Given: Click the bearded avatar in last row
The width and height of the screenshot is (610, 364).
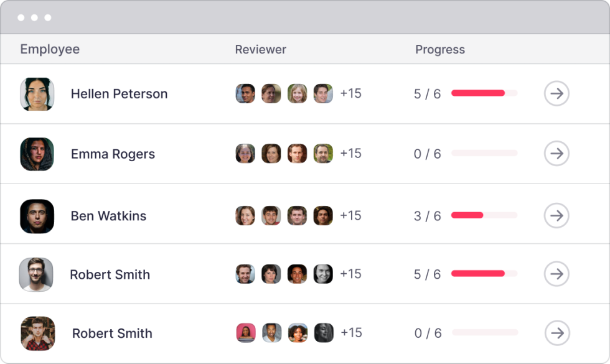Looking at the screenshot, I should click(x=37, y=334).
